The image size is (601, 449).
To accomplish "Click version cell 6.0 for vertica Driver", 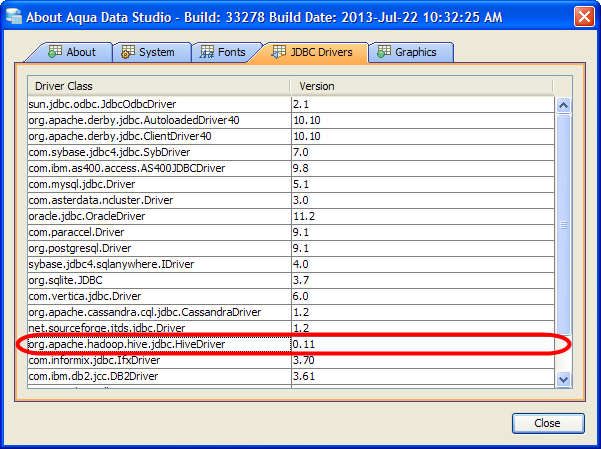I will [x=423, y=296].
